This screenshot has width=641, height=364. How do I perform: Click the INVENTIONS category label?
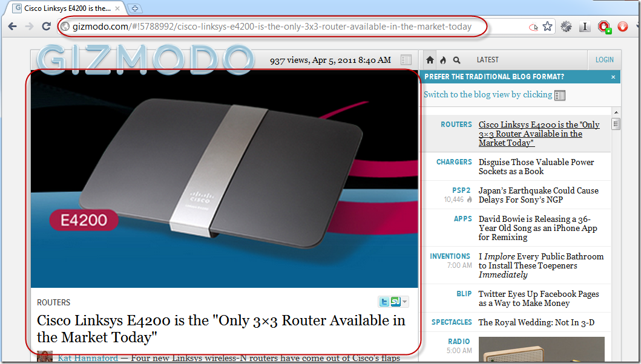[450, 256]
